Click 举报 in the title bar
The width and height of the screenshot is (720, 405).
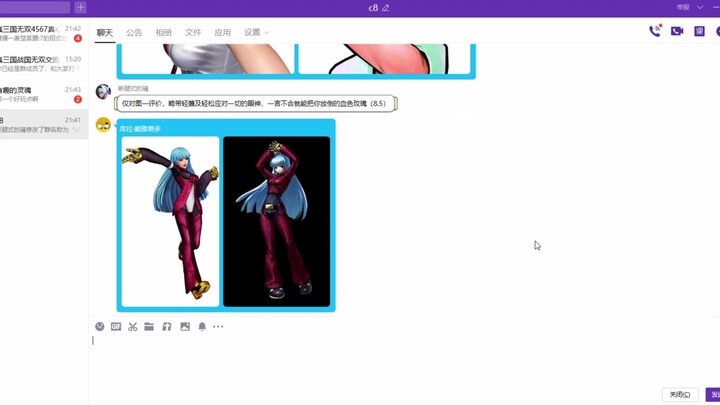pyautogui.click(x=683, y=7)
